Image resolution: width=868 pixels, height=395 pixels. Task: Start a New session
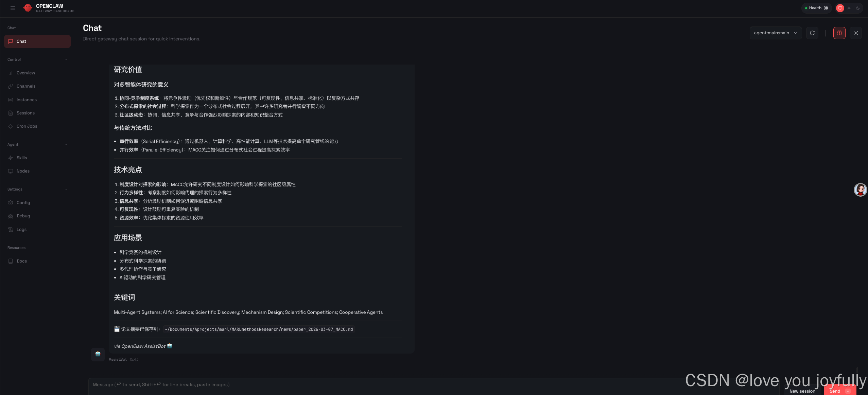pyautogui.click(x=802, y=391)
